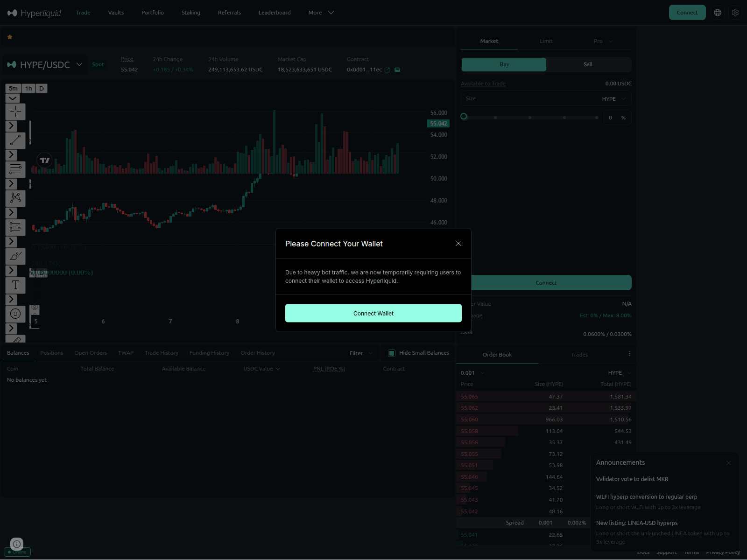Toggle Hide Small Balances checkbox
The height and width of the screenshot is (560, 747).
click(392, 353)
